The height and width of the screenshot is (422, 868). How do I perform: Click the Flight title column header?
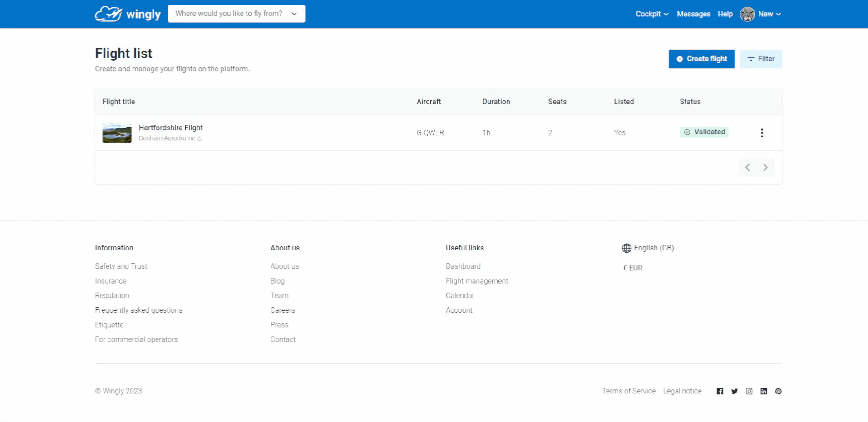click(118, 102)
